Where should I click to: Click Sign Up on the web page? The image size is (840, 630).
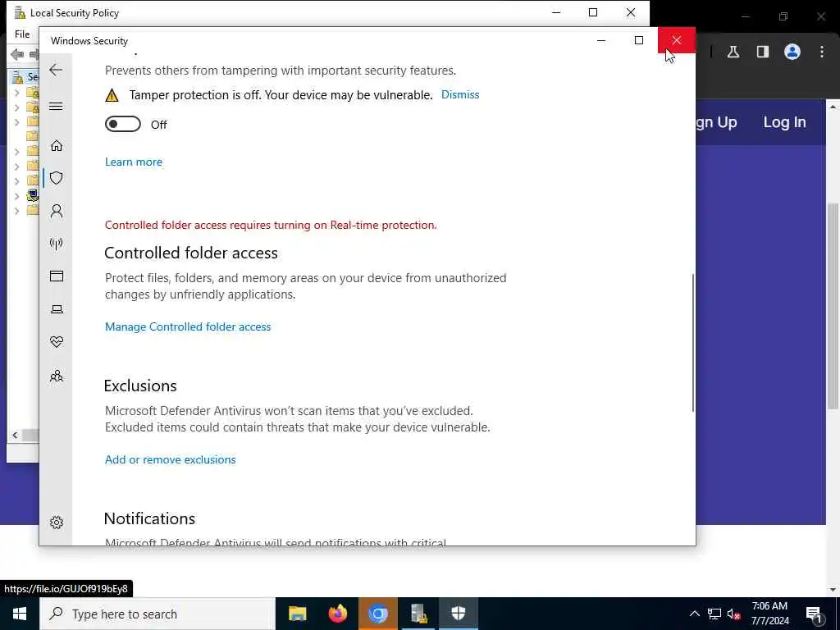click(716, 122)
